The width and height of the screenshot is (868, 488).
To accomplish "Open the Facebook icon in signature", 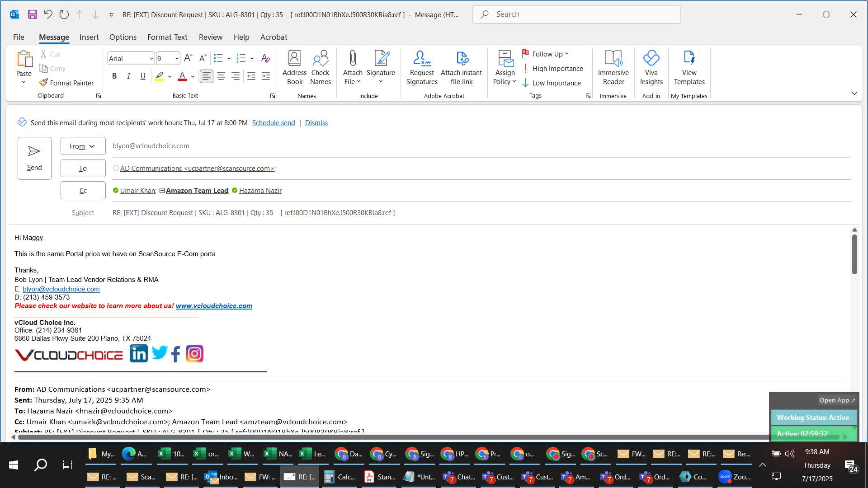I will click(176, 354).
